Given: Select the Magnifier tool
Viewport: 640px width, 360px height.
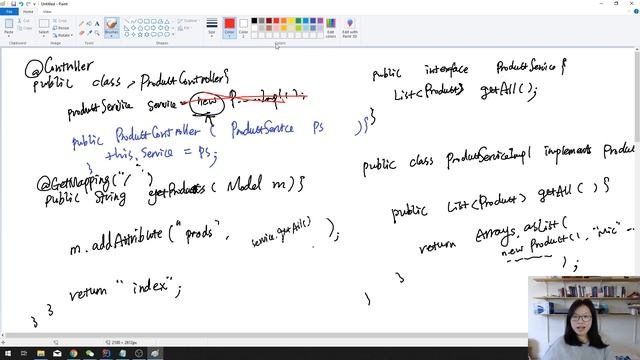Looking at the screenshot, I should (x=97, y=33).
